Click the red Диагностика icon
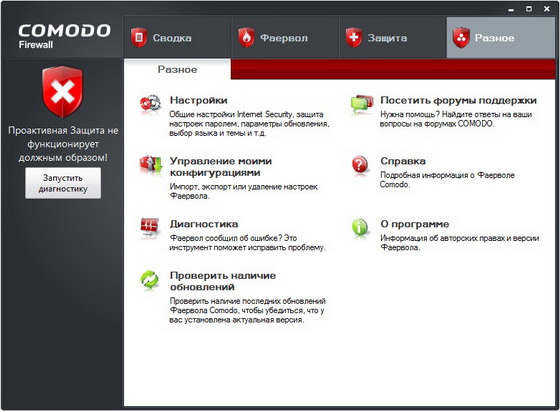This screenshot has height=412, width=560. tap(150, 227)
